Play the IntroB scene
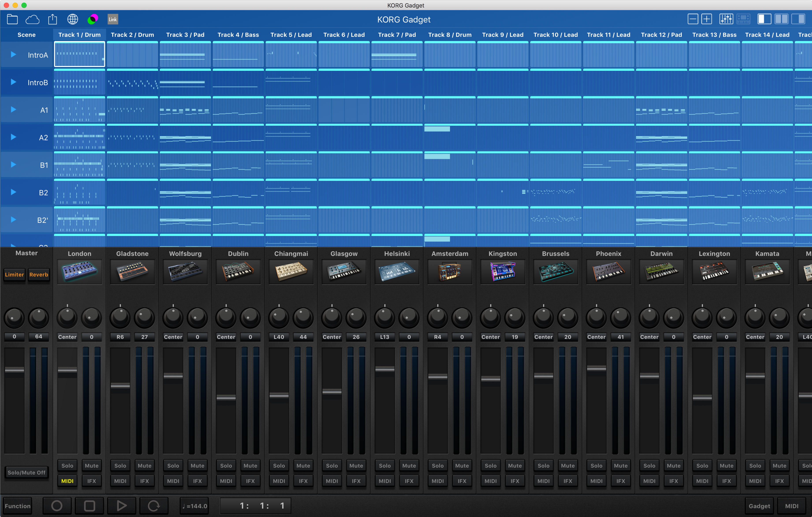812x517 pixels. [x=13, y=82]
